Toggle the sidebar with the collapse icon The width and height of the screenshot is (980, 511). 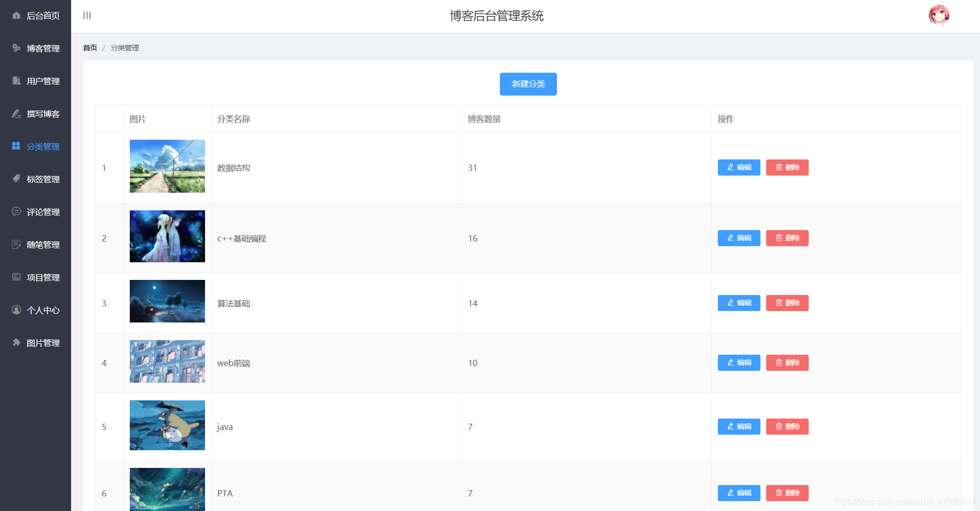(87, 16)
